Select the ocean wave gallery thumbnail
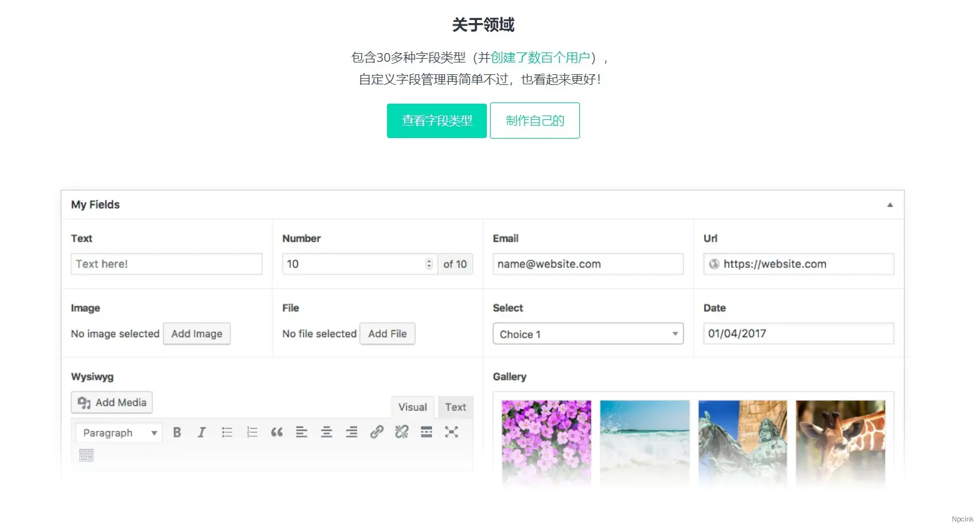This screenshot has width=980, height=529. click(x=645, y=442)
